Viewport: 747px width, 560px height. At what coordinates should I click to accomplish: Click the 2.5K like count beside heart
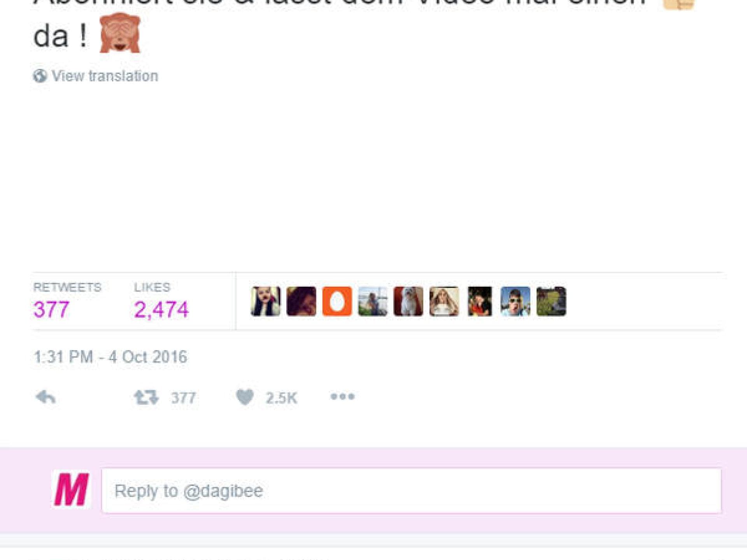pos(281,398)
